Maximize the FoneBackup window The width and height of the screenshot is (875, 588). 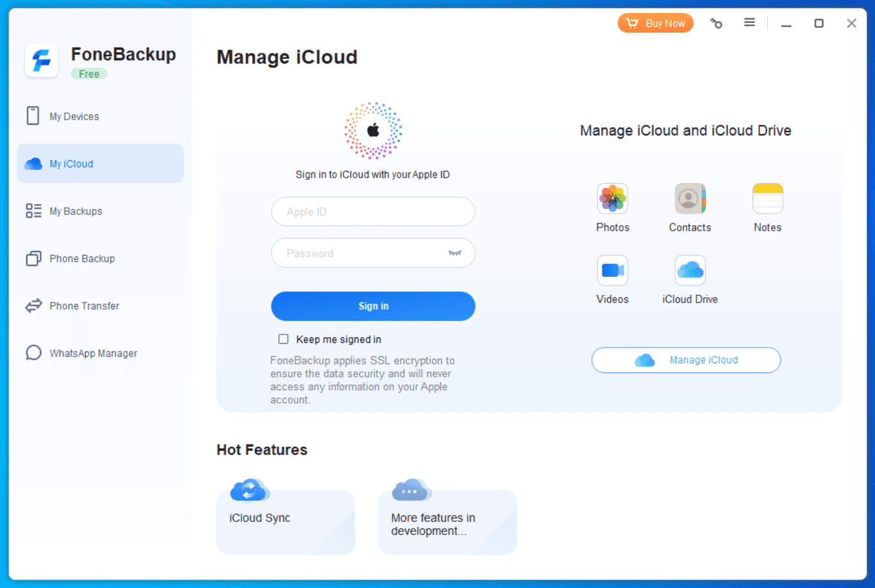pyautogui.click(x=819, y=24)
